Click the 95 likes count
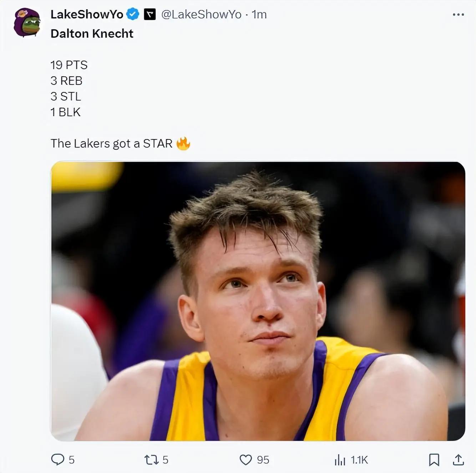476x473 pixels. (263, 460)
